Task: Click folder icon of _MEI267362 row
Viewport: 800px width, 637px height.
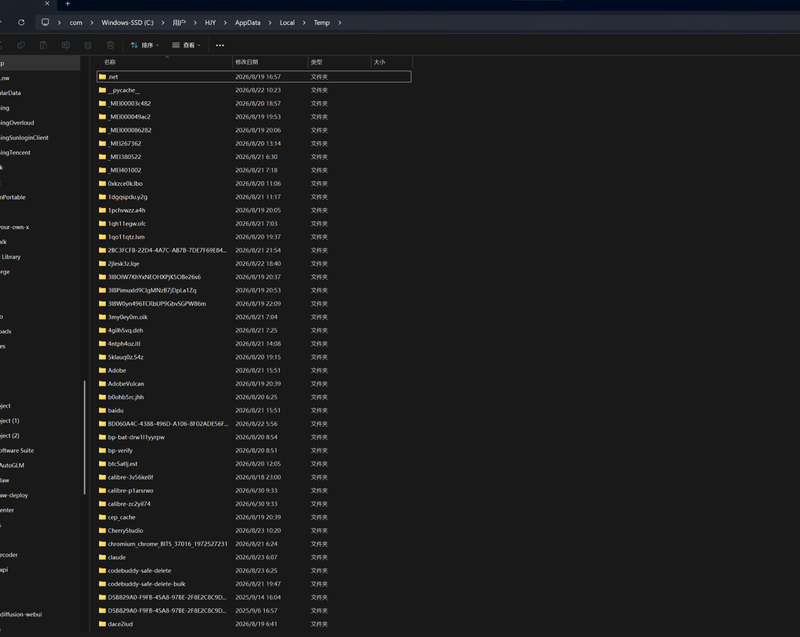Action: point(103,143)
